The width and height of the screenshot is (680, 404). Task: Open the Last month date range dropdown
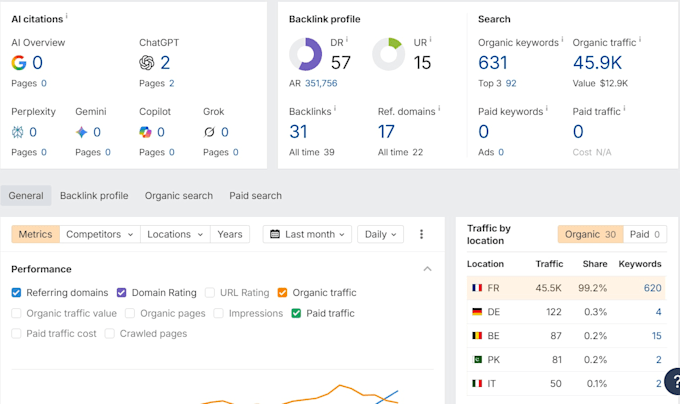click(307, 234)
